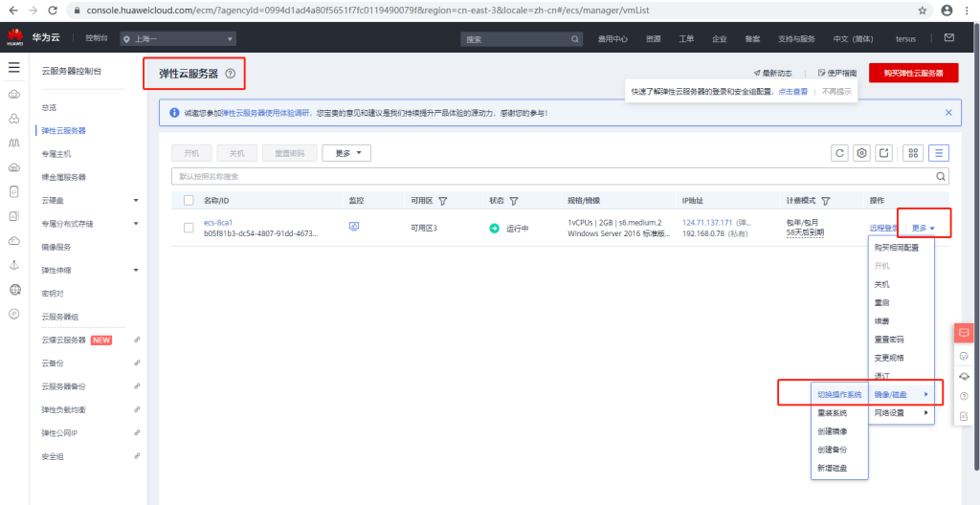Click the search magnifier in the server filter box
This screenshot has width=980, height=505.
(941, 176)
